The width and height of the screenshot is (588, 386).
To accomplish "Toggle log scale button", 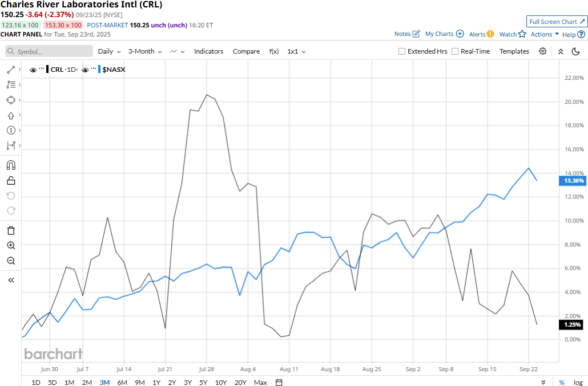I will coord(578,382).
